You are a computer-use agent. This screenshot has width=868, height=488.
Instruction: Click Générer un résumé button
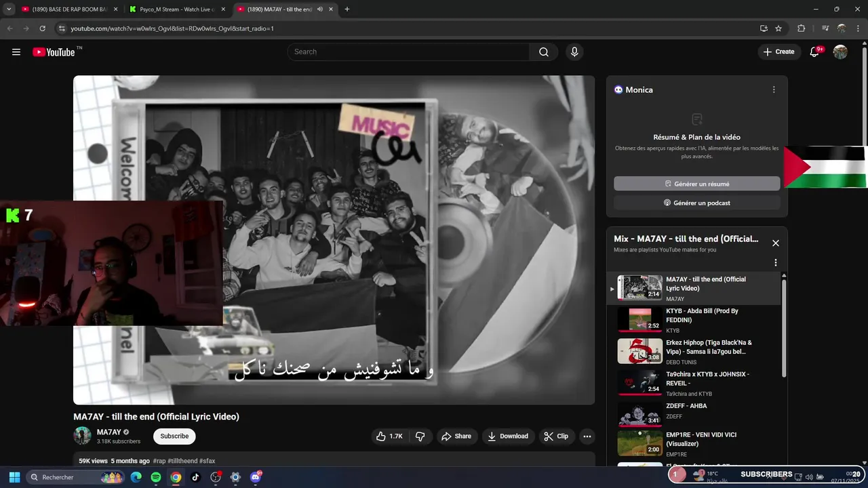pyautogui.click(x=697, y=184)
